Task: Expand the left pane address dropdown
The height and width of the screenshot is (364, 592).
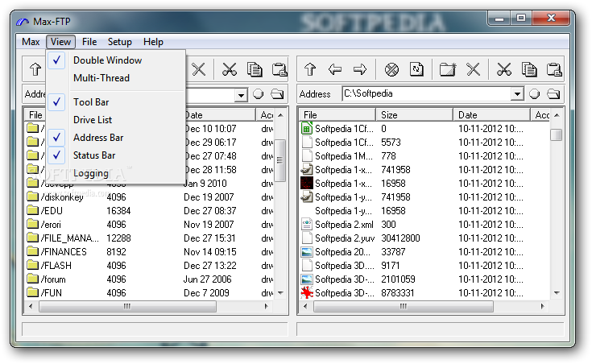Action: tap(241, 94)
